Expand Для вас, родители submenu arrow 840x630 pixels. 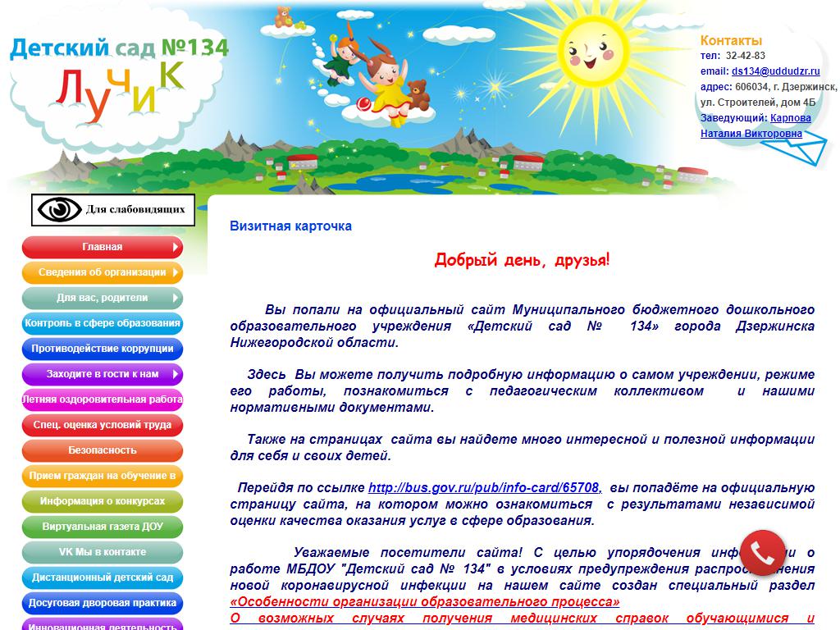click(176, 298)
